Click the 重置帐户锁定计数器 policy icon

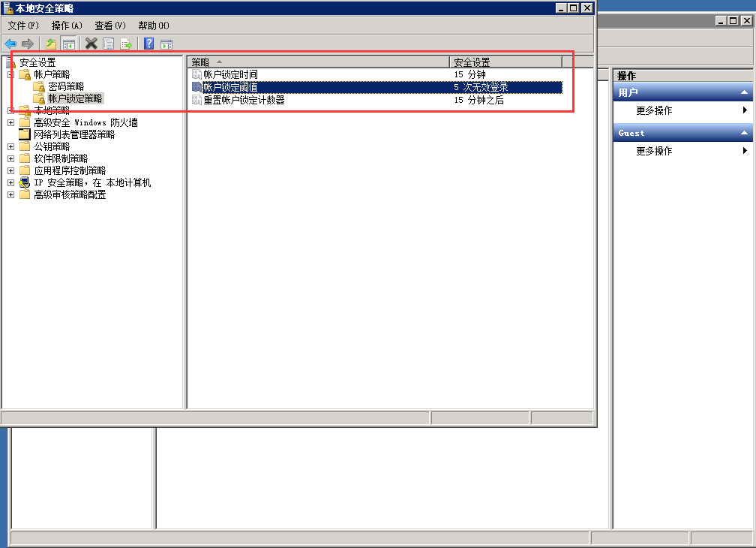[196, 100]
